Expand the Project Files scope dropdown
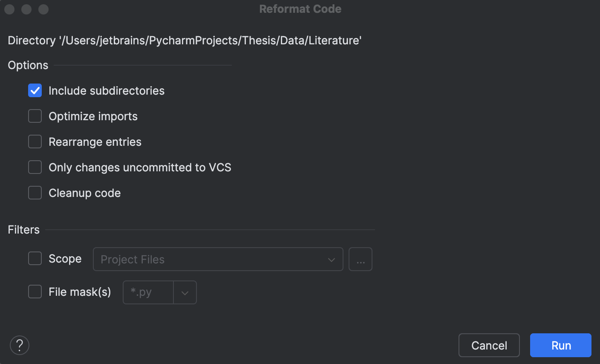600x364 pixels. (218, 259)
